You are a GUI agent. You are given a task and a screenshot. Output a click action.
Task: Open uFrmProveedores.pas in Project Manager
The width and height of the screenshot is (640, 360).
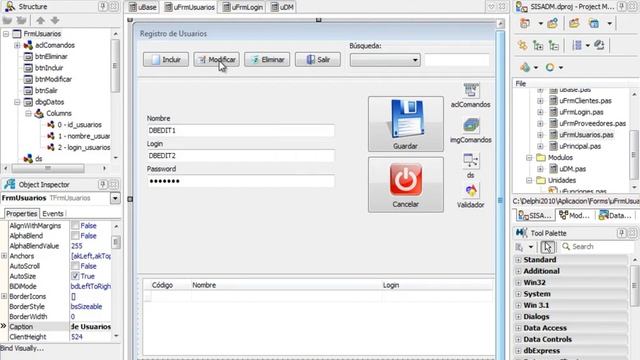point(593,124)
